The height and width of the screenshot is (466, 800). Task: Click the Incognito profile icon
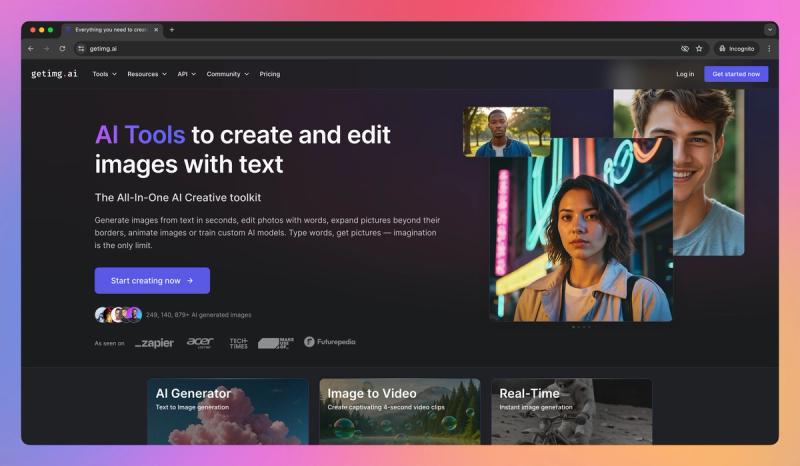[x=736, y=48]
